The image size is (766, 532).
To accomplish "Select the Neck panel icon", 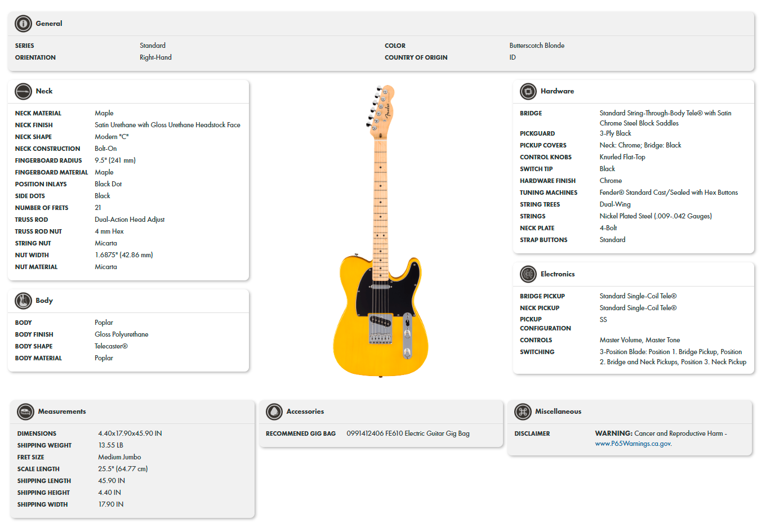I will 23,91.
